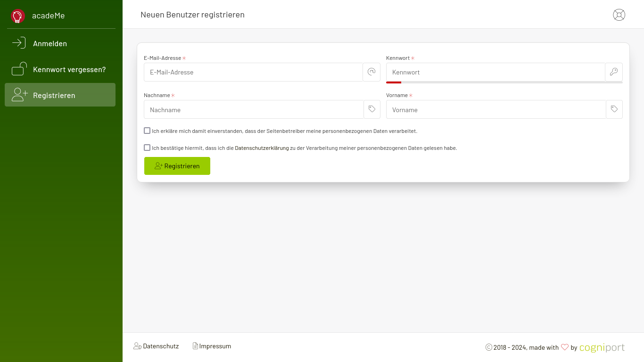Open Anmelden in the sidebar

pyautogui.click(x=60, y=43)
